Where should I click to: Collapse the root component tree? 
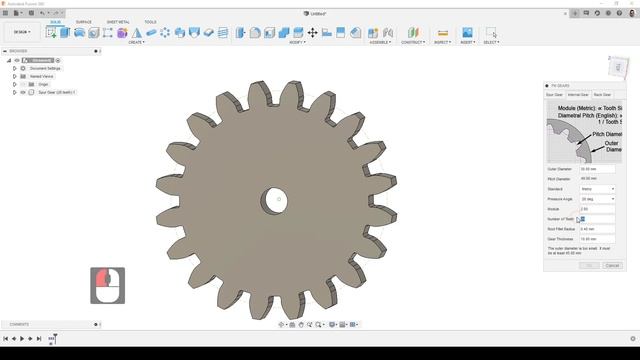coord(9,60)
